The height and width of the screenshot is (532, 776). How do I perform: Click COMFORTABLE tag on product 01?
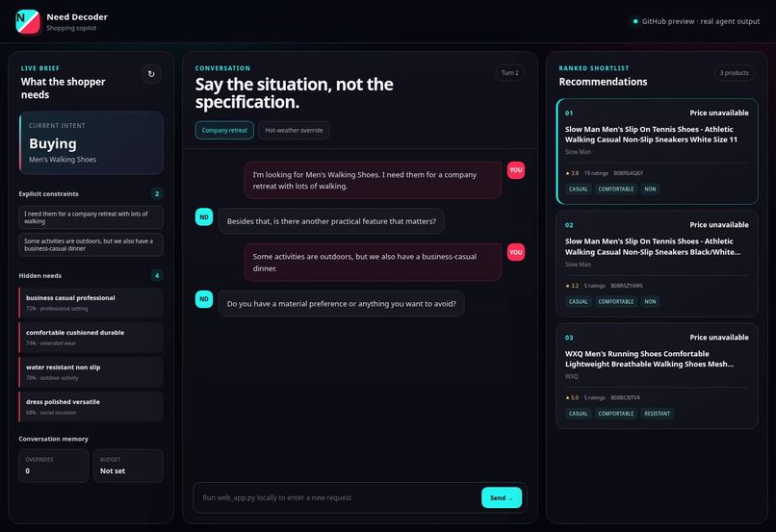pyautogui.click(x=615, y=189)
